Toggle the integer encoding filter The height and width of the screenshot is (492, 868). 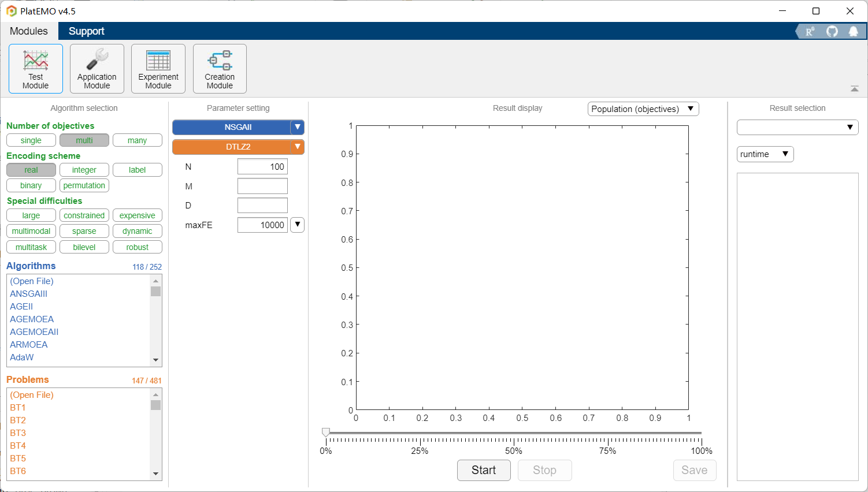point(84,170)
